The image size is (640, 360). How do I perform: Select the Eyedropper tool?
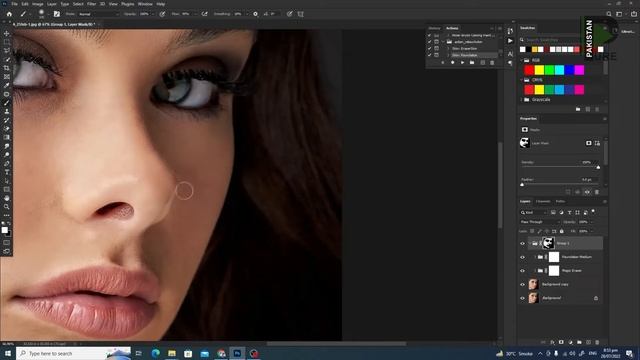[7, 85]
